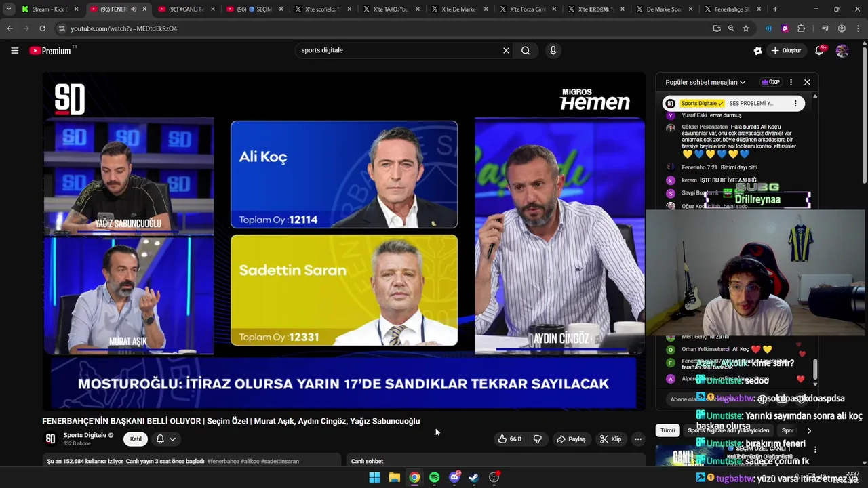Open the account avatar menu
Viewport: 868px width, 488px height.
pos(842,50)
